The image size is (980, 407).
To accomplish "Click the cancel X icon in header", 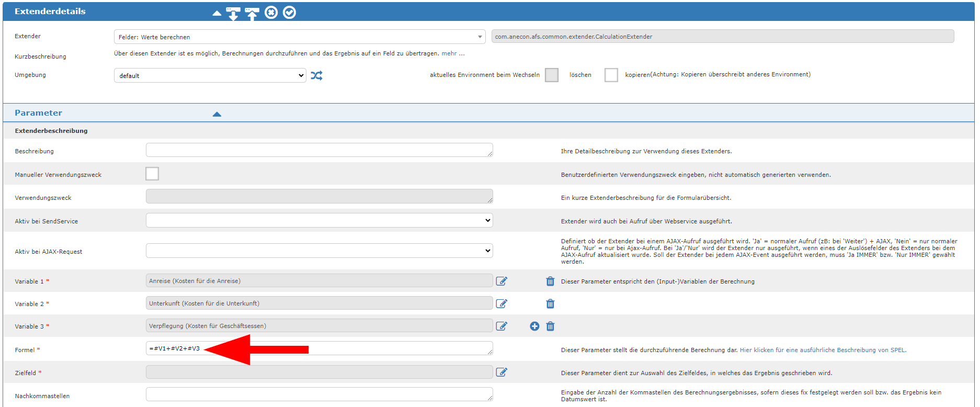I will click(x=271, y=13).
